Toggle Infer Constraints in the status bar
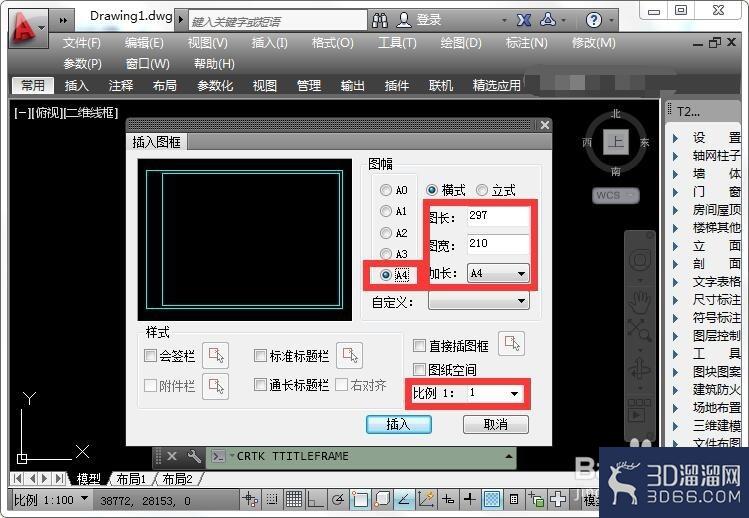The height and width of the screenshot is (518, 749). [x=250, y=500]
